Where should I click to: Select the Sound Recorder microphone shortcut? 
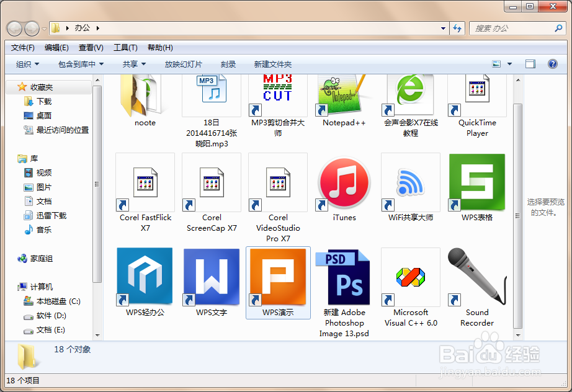point(477,277)
